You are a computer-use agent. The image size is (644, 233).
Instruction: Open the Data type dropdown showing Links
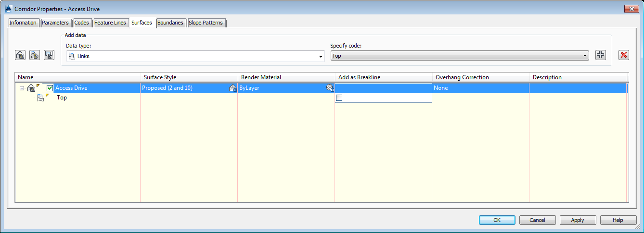(x=195, y=56)
